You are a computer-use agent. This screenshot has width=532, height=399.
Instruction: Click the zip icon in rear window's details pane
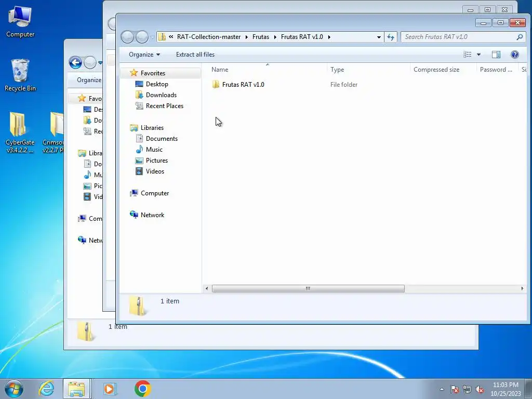(86, 331)
